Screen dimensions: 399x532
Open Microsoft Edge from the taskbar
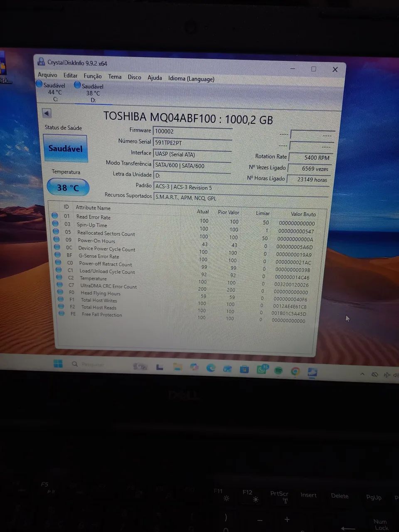click(x=211, y=367)
